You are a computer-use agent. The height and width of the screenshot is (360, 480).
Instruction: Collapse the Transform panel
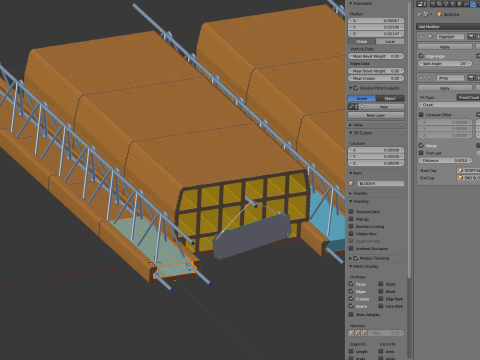(351, 3)
